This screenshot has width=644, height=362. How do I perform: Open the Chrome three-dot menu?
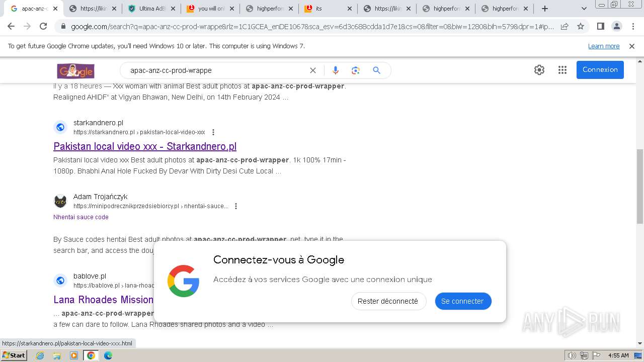pyautogui.click(x=633, y=26)
